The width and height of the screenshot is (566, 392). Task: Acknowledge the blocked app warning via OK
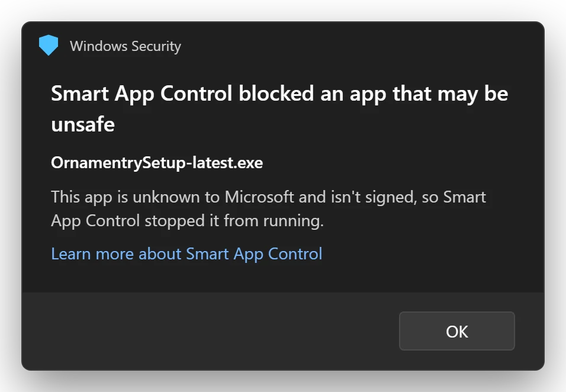pyautogui.click(x=456, y=331)
